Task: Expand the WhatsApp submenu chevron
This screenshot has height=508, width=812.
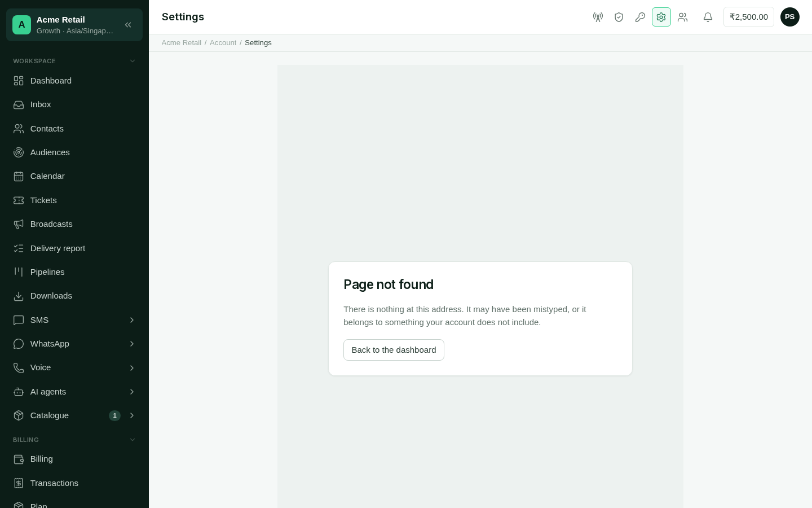Action: click(132, 344)
